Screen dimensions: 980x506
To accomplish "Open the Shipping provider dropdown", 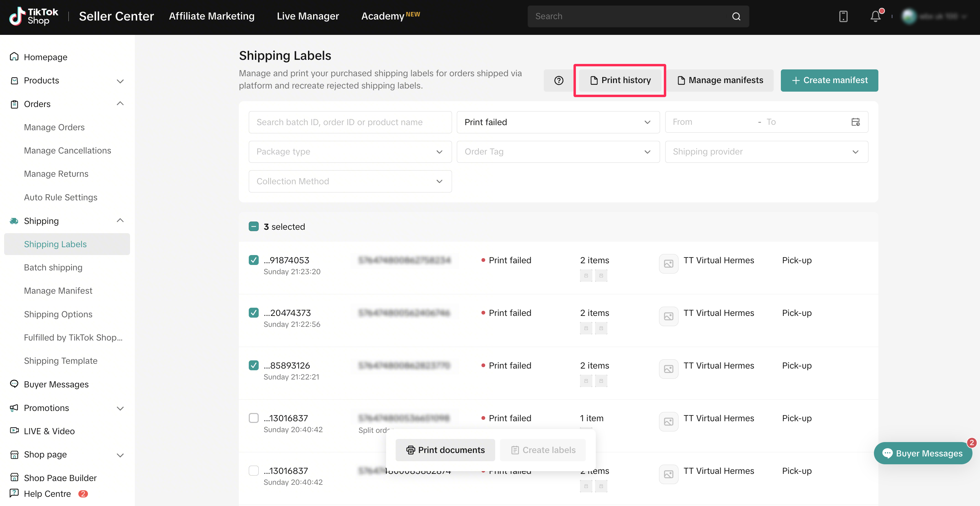I will pyautogui.click(x=766, y=152).
